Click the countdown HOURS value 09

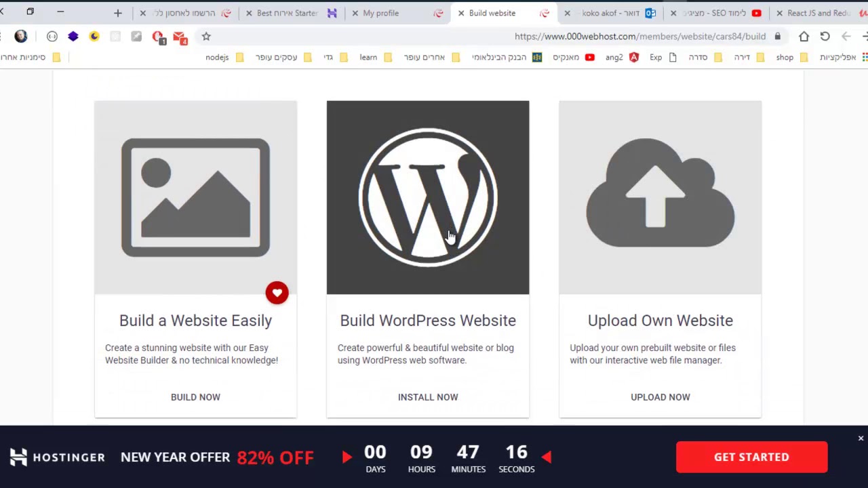point(421,452)
